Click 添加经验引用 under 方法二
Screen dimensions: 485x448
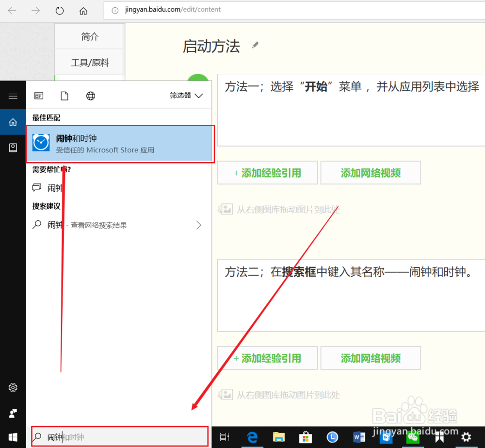(x=268, y=358)
